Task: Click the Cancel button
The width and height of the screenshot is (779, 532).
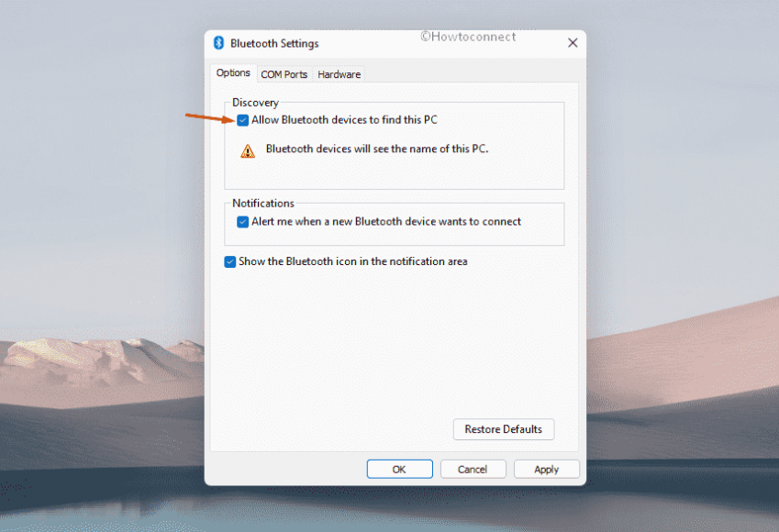Action: pos(473,469)
